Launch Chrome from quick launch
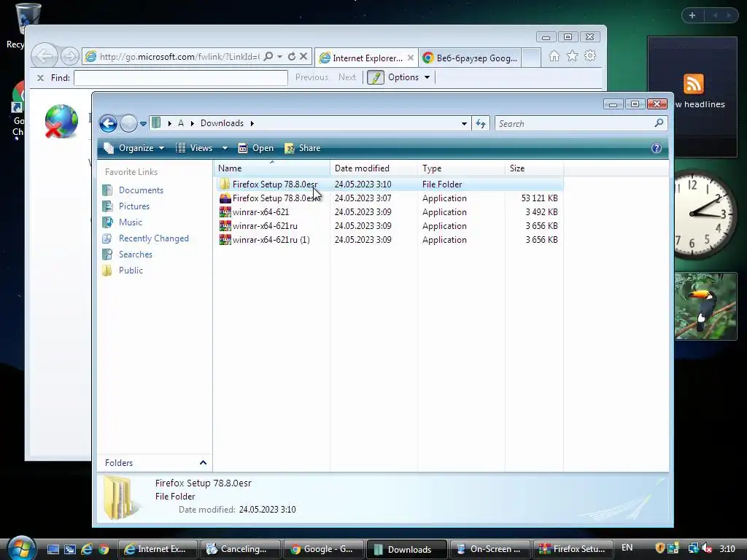The height and width of the screenshot is (560, 747). point(104,550)
